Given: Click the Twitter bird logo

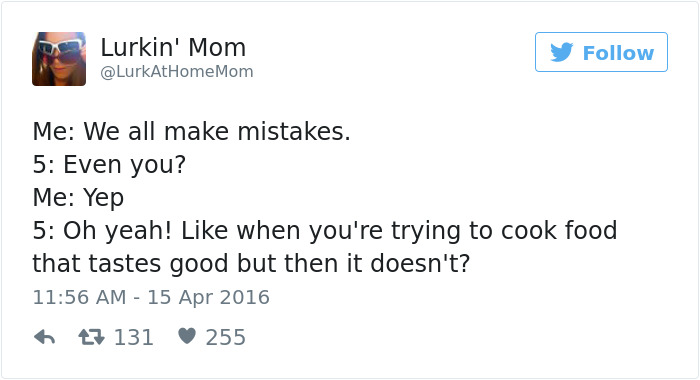Looking at the screenshot, I should tap(562, 52).
